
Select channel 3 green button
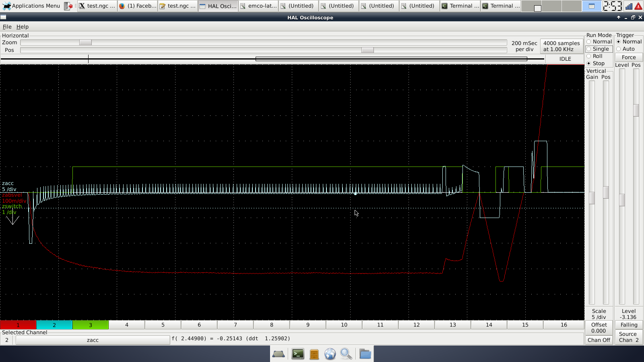tap(91, 325)
